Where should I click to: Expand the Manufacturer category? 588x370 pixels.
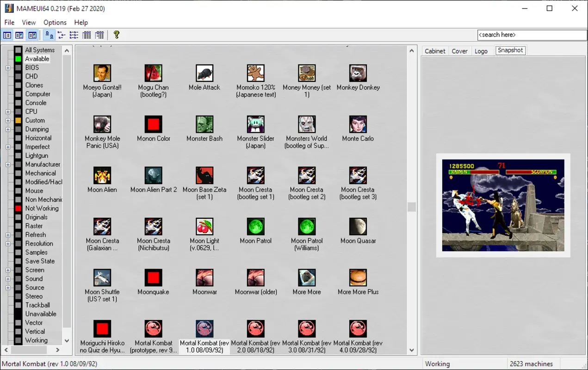coord(7,164)
